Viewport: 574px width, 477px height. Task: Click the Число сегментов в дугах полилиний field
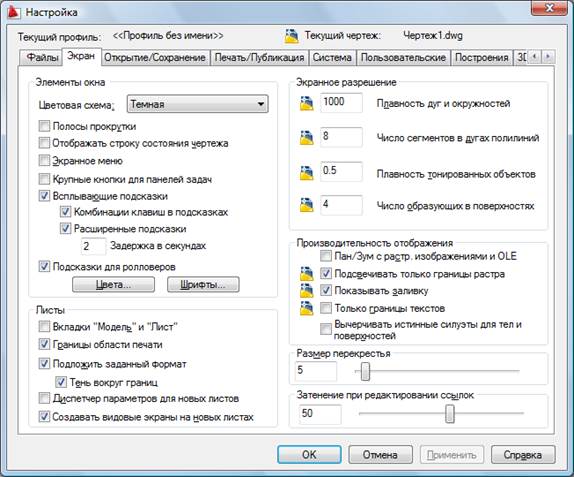pyautogui.click(x=341, y=137)
